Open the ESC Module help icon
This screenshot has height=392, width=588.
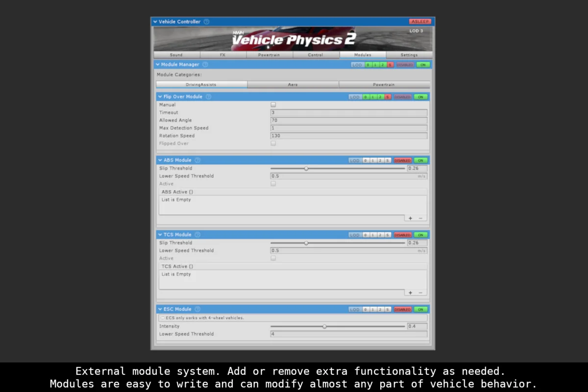click(197, 309)
